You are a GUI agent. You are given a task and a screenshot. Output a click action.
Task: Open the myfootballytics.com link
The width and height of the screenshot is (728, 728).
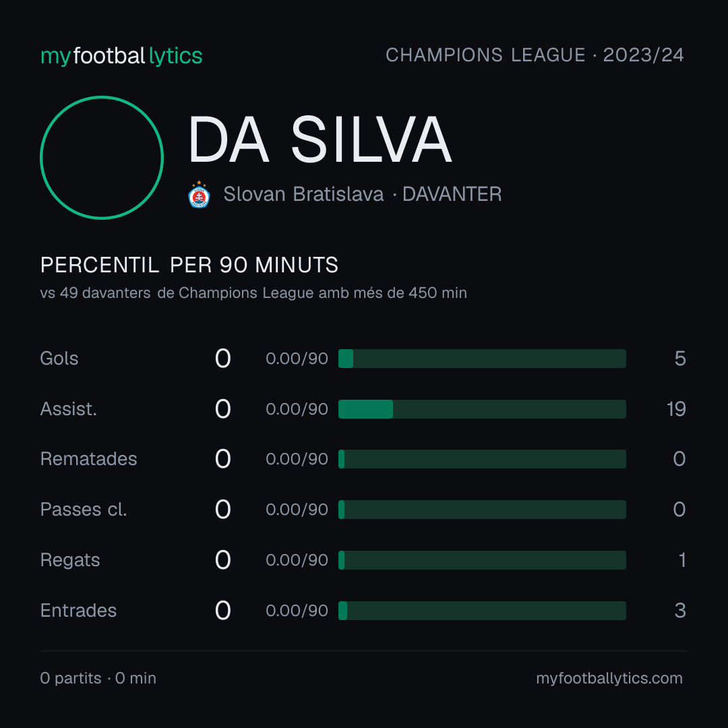tap(609, 678)
